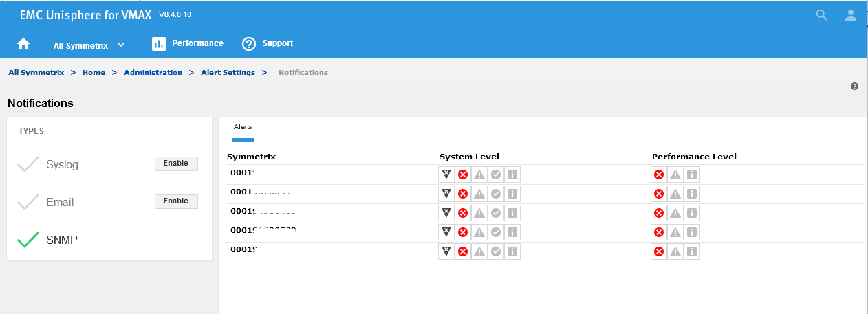
Task: Enable Syslog notifications button
Action: click(x=176, y=164)
